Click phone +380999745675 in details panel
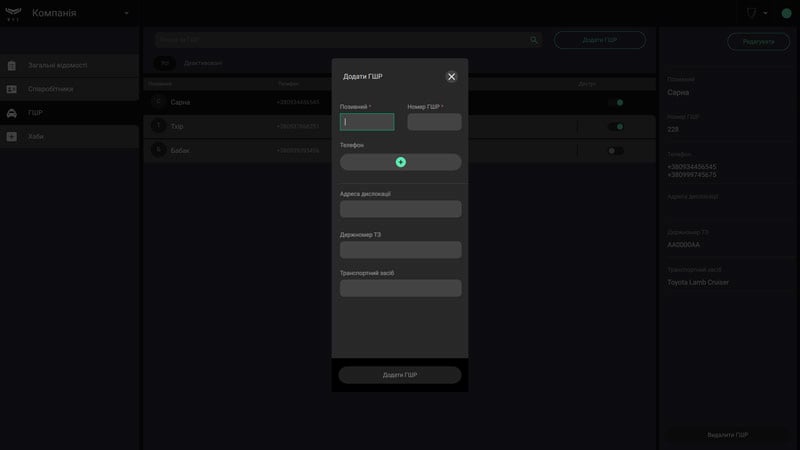Image resolution: width=800 pixels, height=450 pixels. (691, 174)
